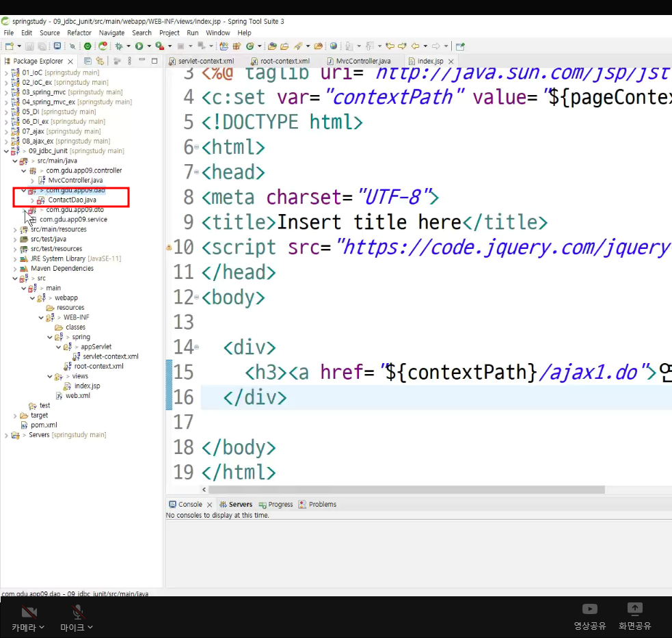Click the Save toolbar icon
This screenshot has height=638, width=672.
click(x=29, y=46)
